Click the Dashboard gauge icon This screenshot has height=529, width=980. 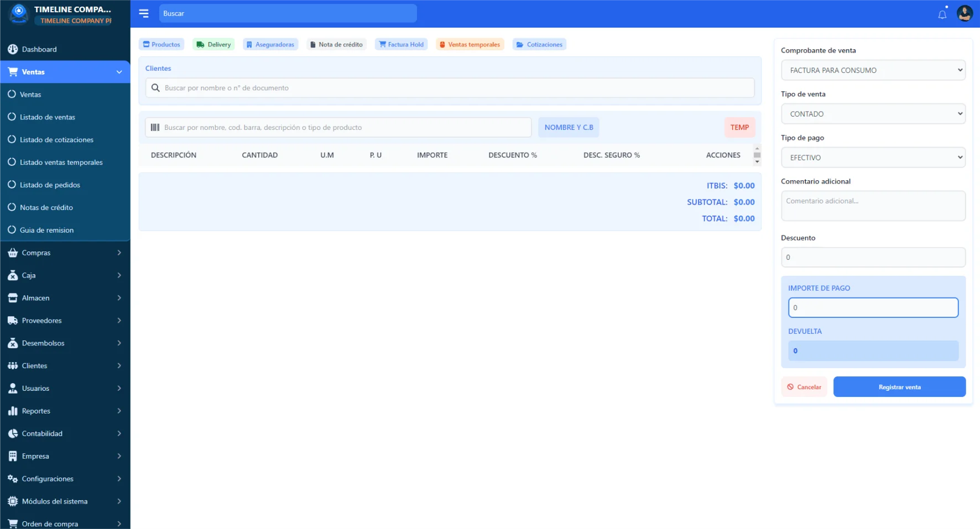click(x=13, y=49)
